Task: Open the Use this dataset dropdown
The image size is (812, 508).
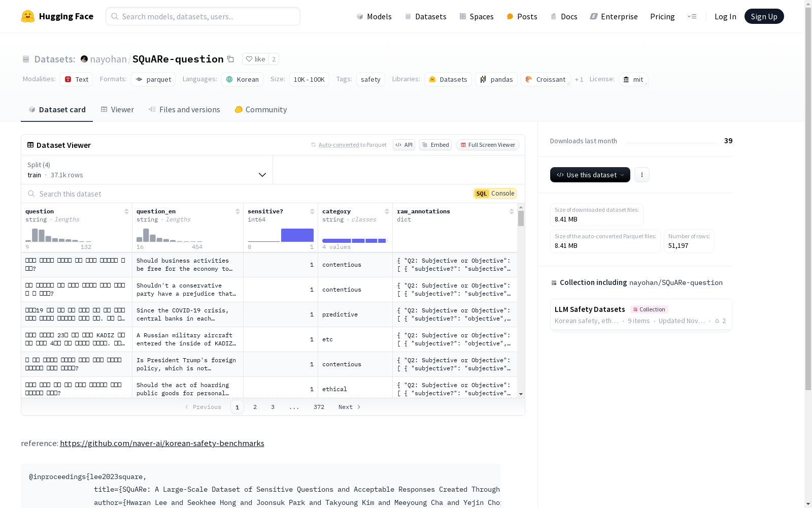Action: [590, 175]
